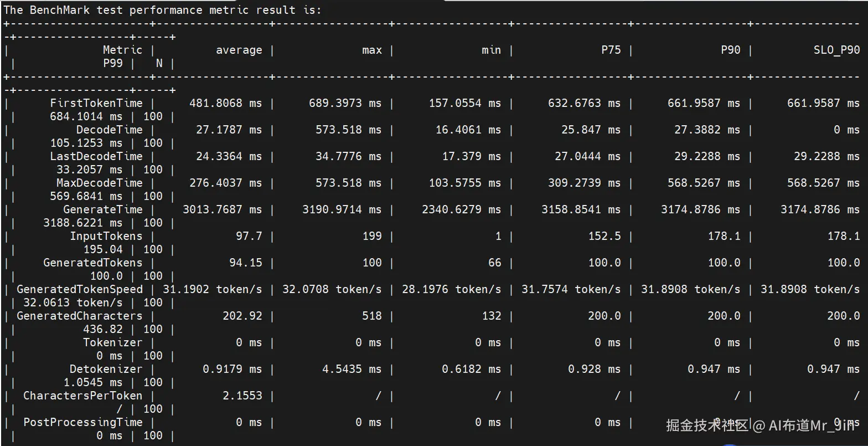
Task: Click the "PostProcessingTime" metric name
Action: click(82, 422)
